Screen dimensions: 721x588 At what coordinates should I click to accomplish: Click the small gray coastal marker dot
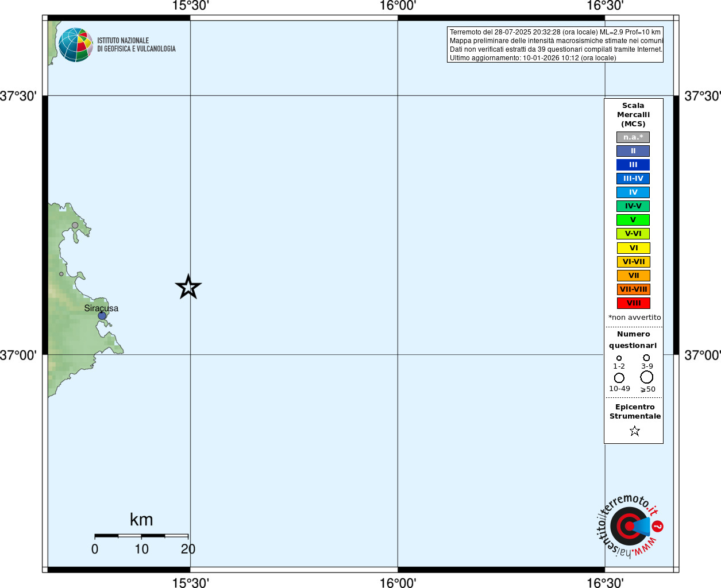click(x=61, y=274)
